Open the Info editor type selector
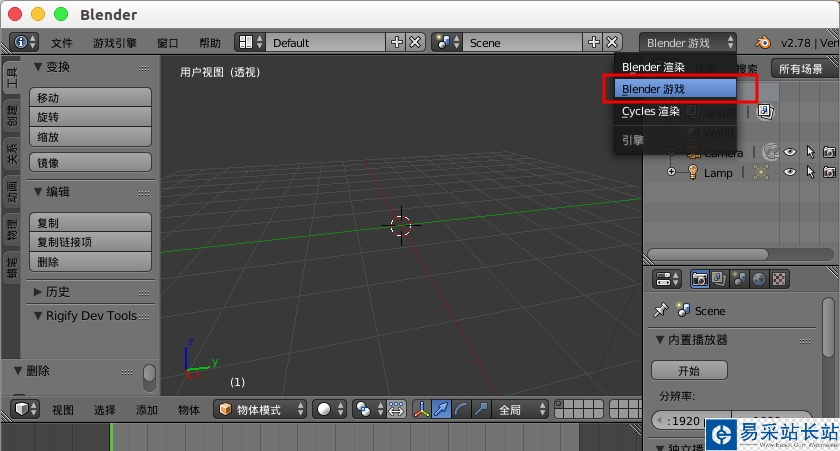The width and height of the screenshot is (840, 451). tap(24, 42)
